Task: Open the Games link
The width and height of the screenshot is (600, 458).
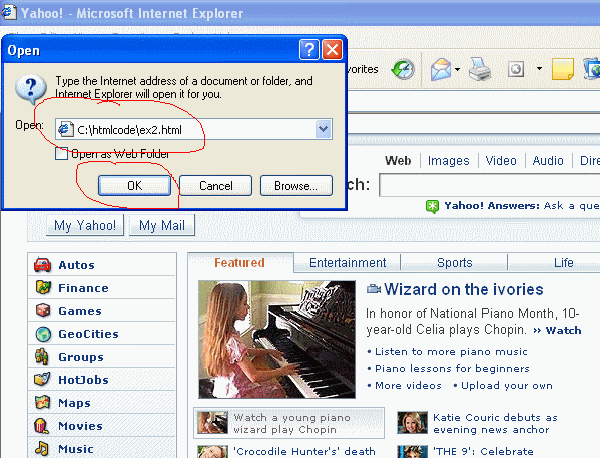Action: point(80,311)
